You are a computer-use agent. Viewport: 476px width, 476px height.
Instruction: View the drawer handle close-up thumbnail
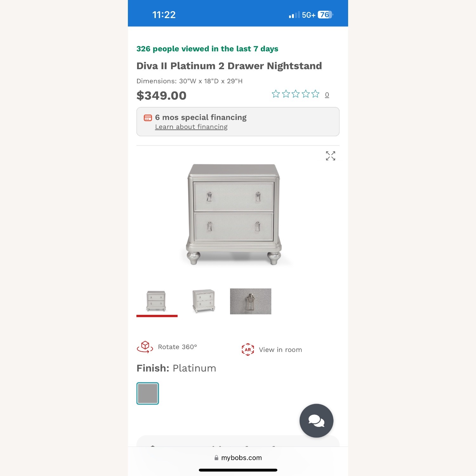(250, 301)
